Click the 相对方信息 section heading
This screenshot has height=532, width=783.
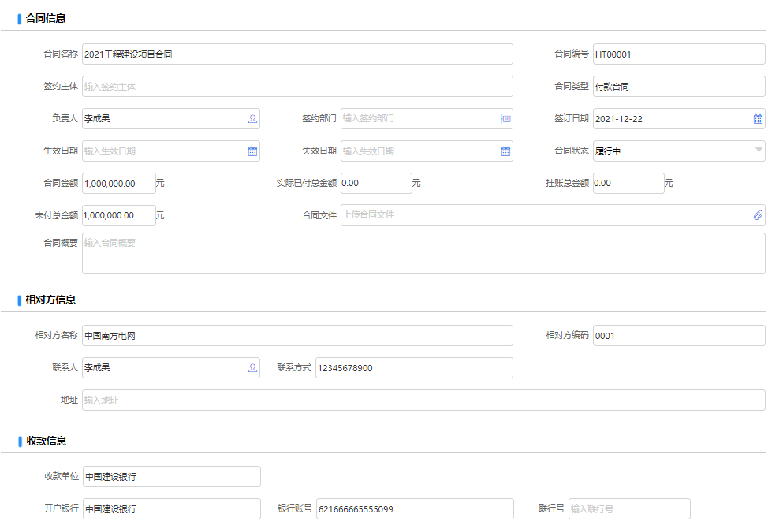point(51,300)
